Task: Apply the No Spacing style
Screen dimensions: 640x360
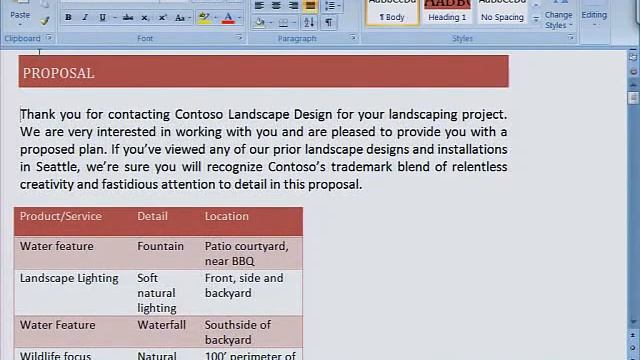Action: click(x=502, y=12)
